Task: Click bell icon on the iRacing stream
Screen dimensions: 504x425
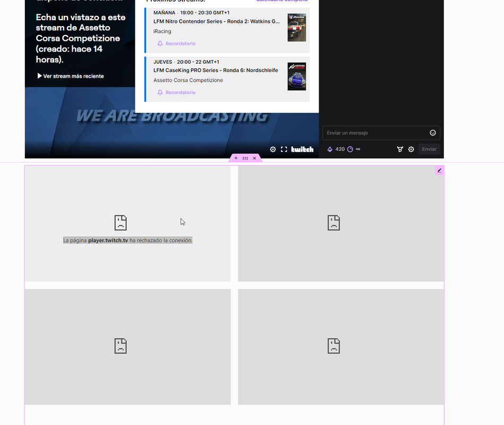Action: (160, 44)
